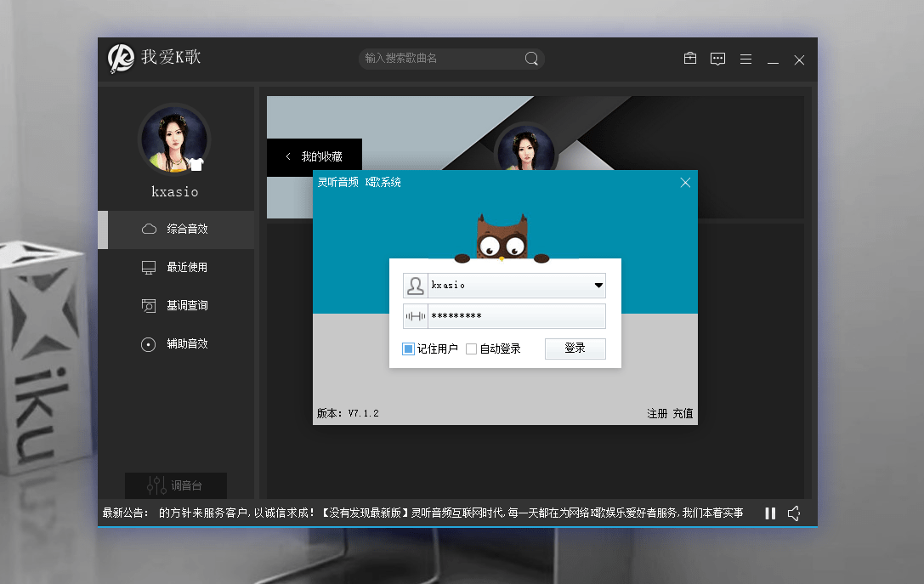Image resolution: width=924 pixels, height=584 pixels.
Task: Click the 我的收藏 label
Action: click(x=322, y=156)
